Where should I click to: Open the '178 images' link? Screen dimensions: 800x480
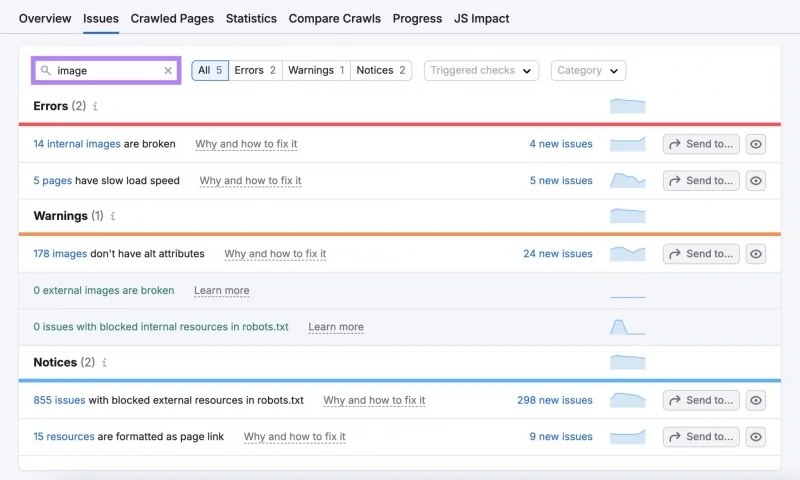click(60, 254)
